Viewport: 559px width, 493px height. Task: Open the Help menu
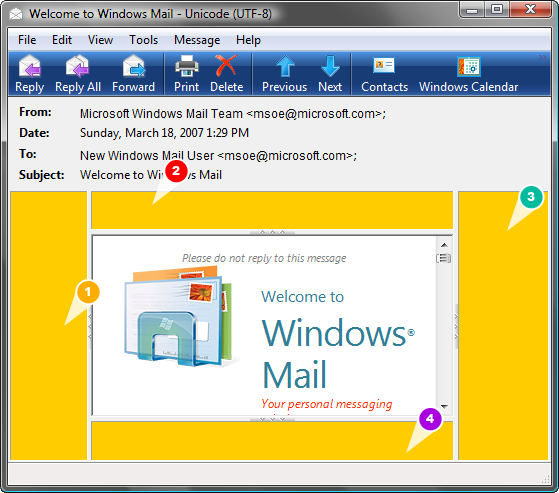tap(248, 40)
